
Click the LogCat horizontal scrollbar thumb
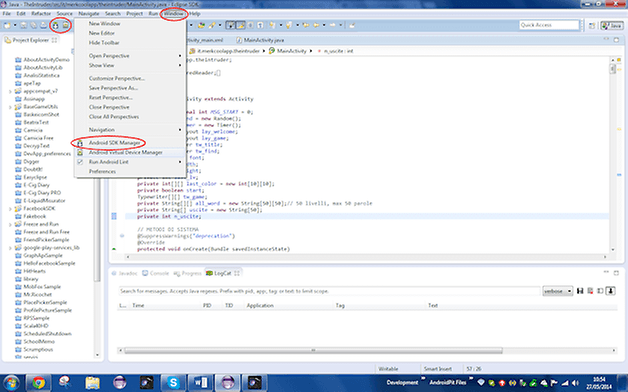click(x=313, y=350)
